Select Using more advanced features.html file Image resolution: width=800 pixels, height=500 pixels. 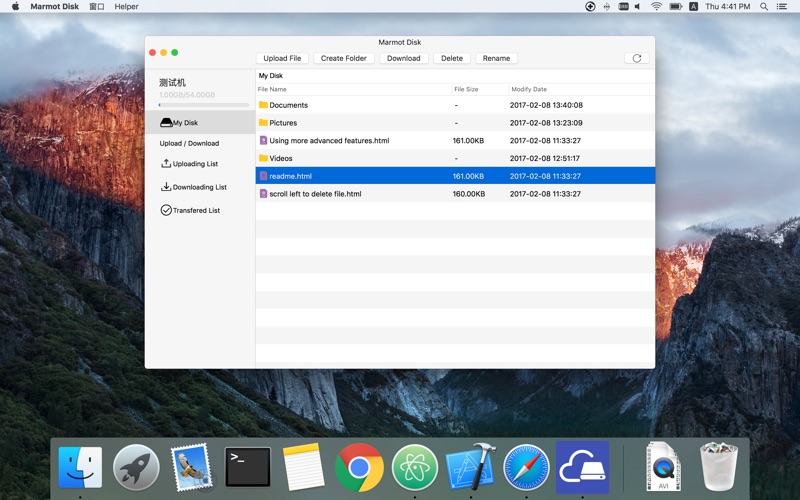pos(455,140)
